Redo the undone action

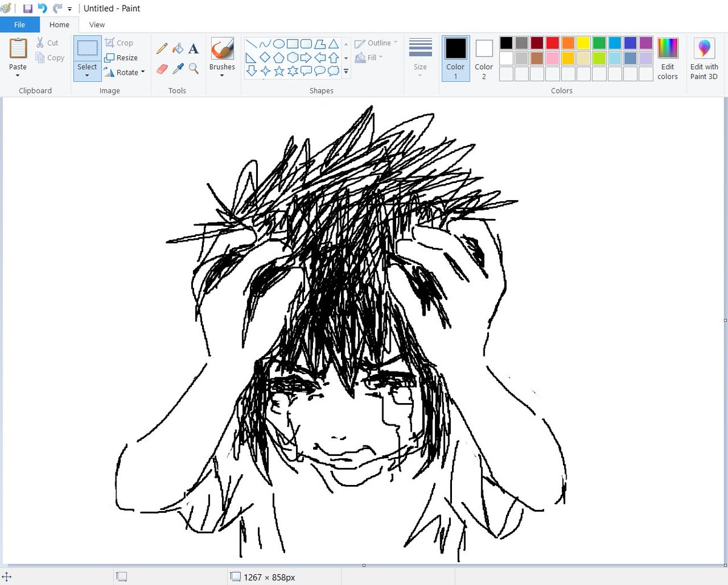(x=58, y=8)
